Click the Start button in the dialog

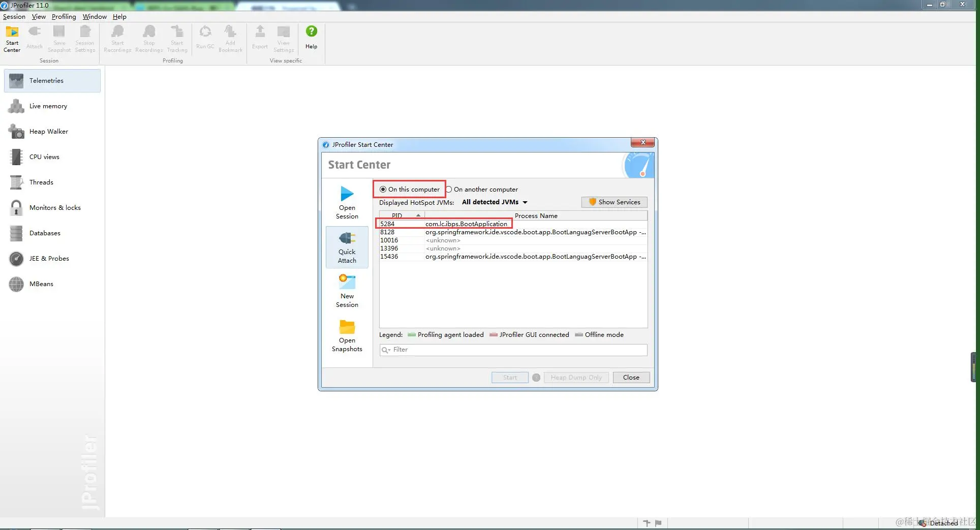point(510,377)
